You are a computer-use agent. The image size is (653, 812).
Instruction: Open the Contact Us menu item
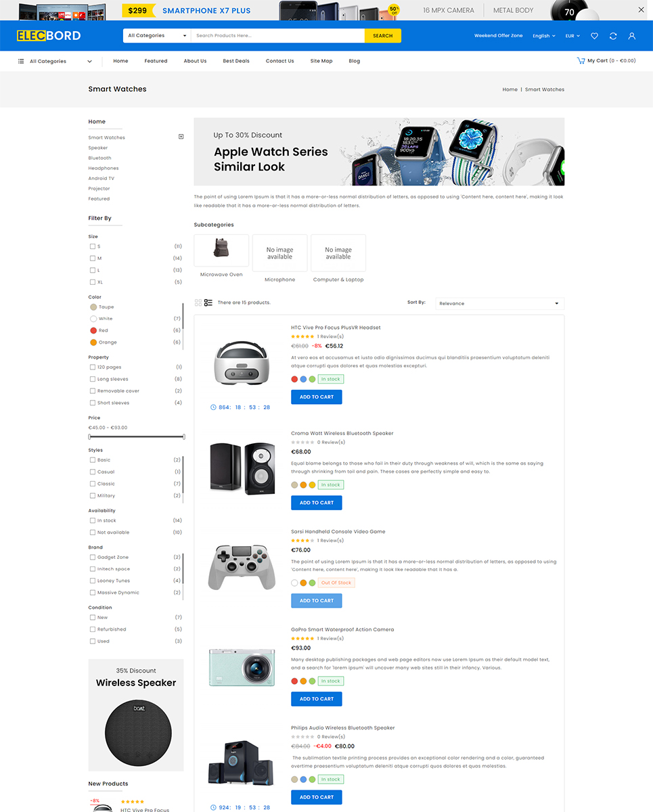click(279, 61)
